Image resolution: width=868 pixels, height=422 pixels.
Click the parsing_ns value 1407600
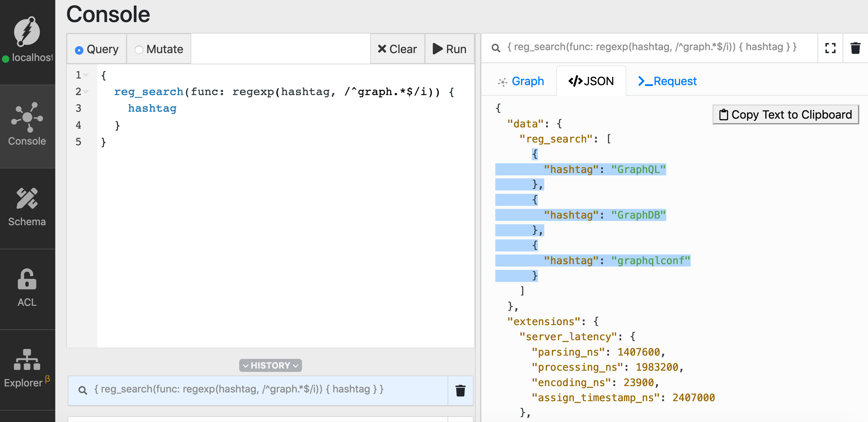coord(638,352)
